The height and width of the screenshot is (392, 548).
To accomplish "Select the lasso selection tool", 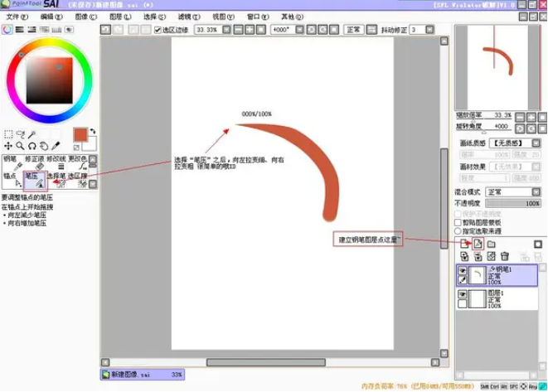I will coord(20,134).
